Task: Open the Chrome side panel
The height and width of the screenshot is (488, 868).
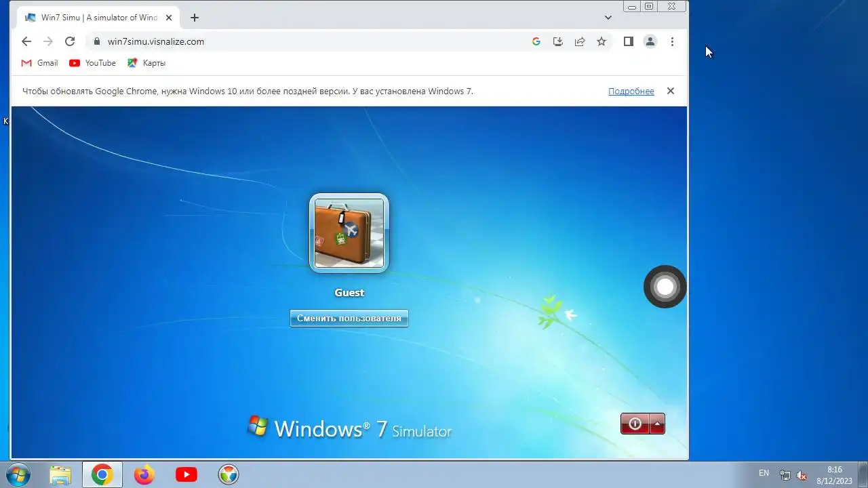Action: [x=629, y=41]
